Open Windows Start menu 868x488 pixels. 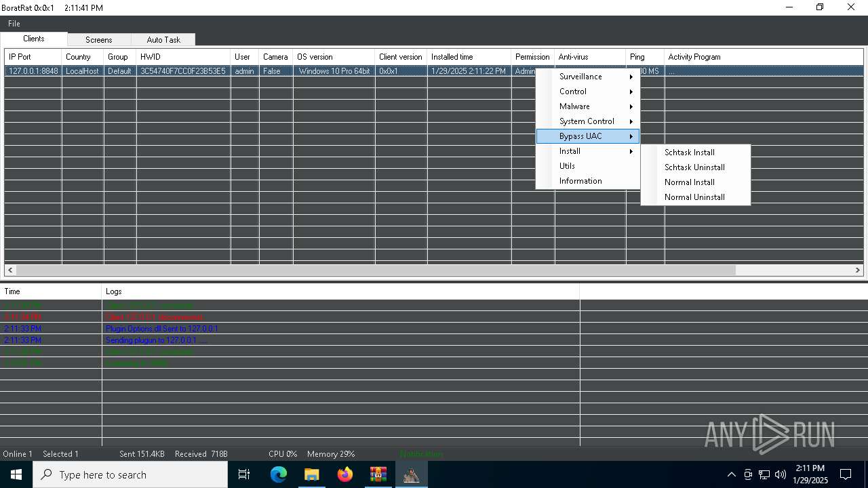pyautogui.click(x=16, y=474)
